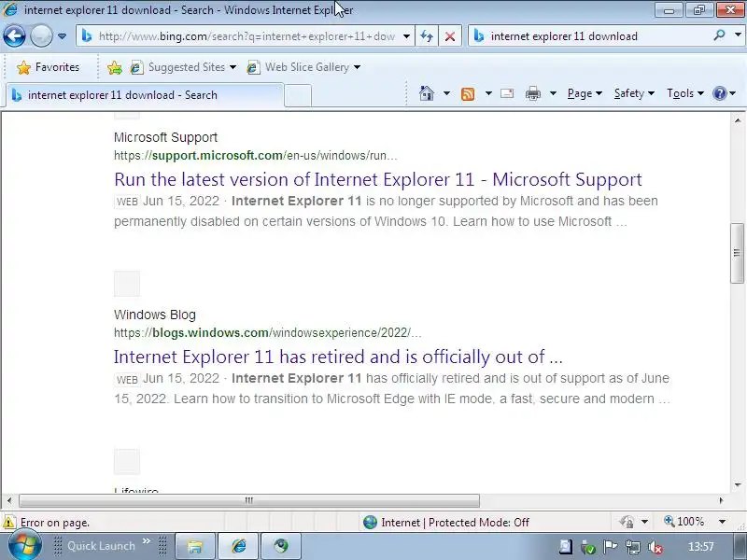Click the taskbar clock 13:57

pyautogui.click(x=701, y=547)
